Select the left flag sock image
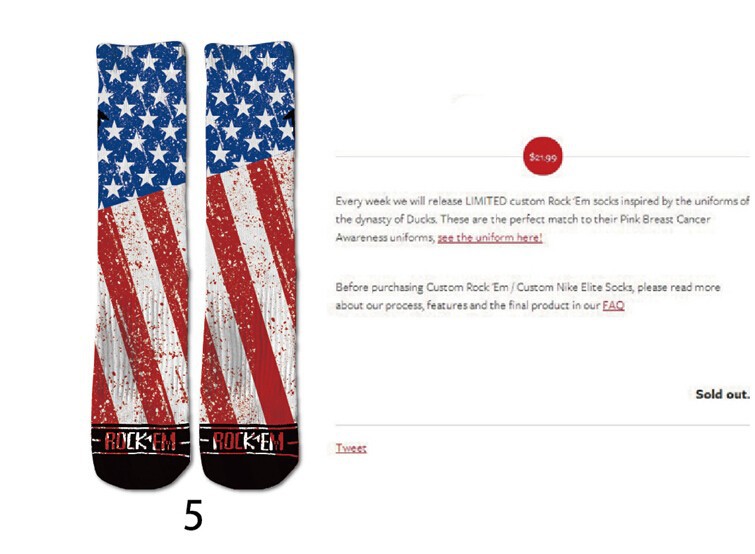The image size is (755, 554). [141, 265]
